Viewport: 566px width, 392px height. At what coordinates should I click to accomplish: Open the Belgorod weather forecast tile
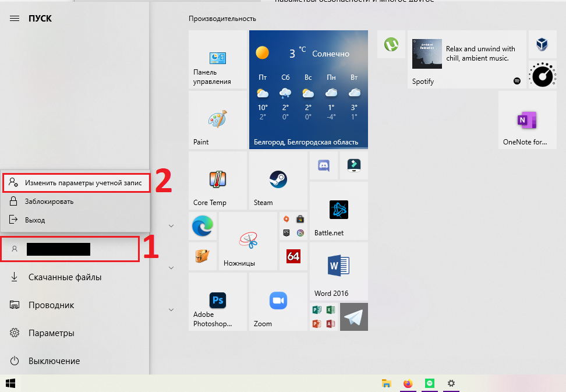[x=308, y=90]
